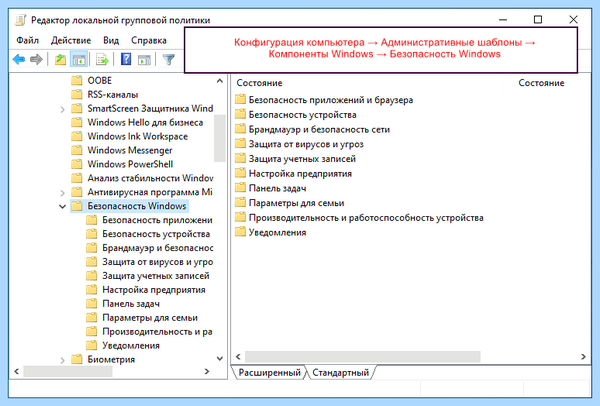The width and height of the screenshot is (600, 406).
Task: Select Уведомления in left tree
Action: pyautogui.click(x=130, y=346)
